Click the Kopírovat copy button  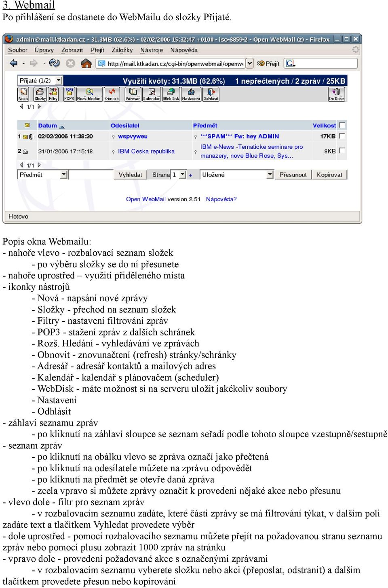pyautogui.click(x=329, y=175)
